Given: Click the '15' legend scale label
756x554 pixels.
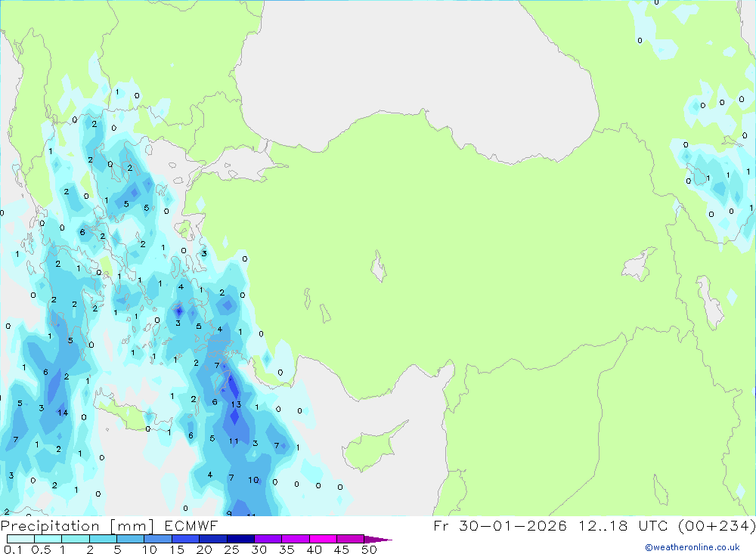Looking at the screenshot, I should click(x=176, y=549).
